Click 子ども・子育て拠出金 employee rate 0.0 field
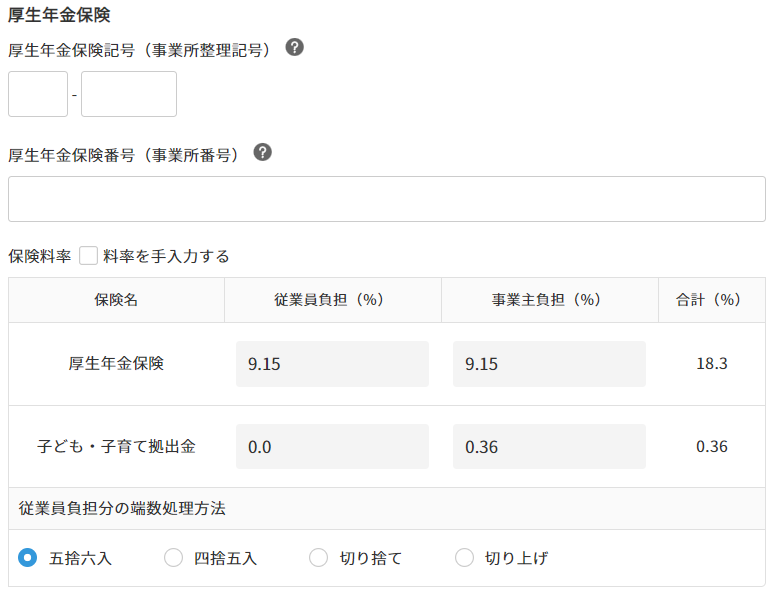 tap(332, 447)
